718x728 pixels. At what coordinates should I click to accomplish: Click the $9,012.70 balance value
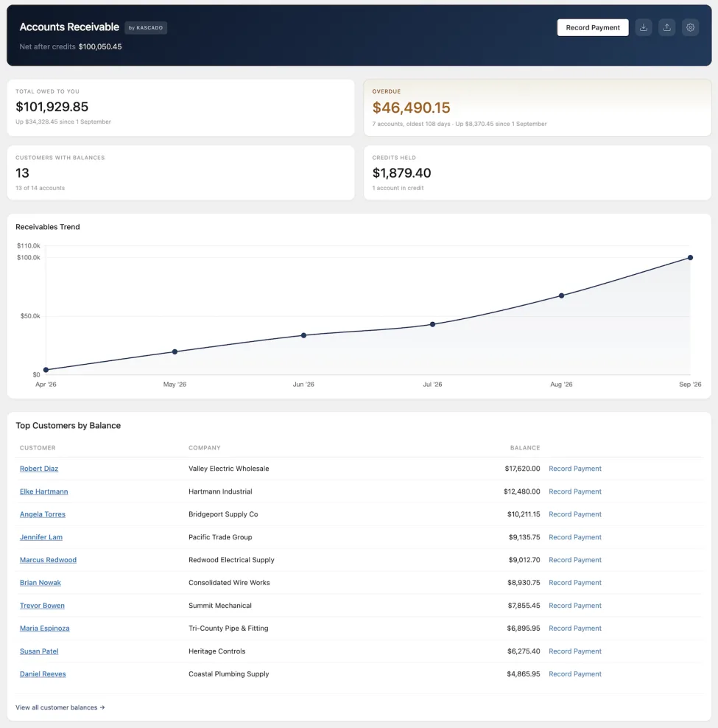pos(524,559)
